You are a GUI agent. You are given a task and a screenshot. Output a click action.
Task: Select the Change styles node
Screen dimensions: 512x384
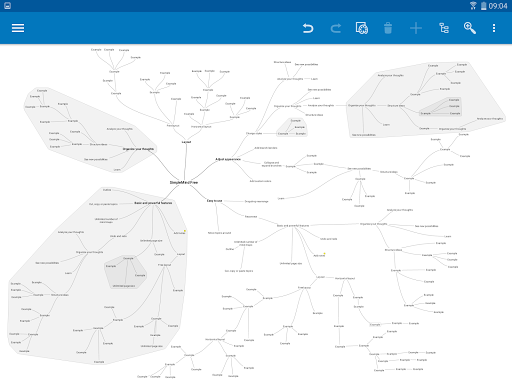click(x=254, y=133)
